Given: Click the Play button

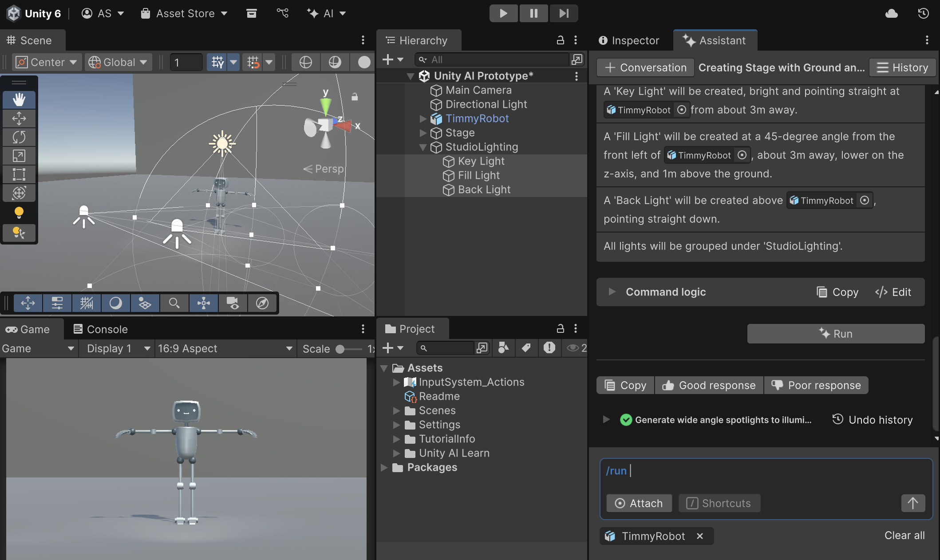Looking at the screenshot, I should click(503, 13).
